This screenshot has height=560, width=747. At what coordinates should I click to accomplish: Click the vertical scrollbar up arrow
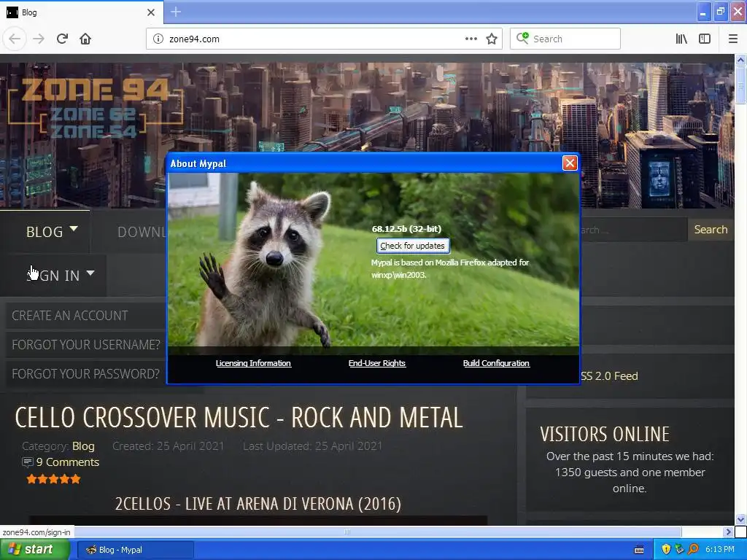(740, 60)
